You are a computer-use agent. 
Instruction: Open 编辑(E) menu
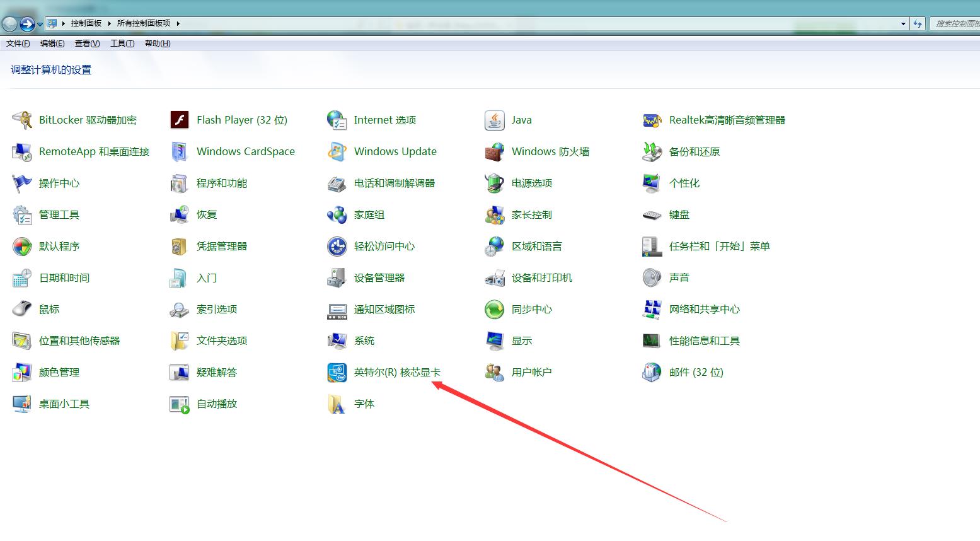click(52, 44)
